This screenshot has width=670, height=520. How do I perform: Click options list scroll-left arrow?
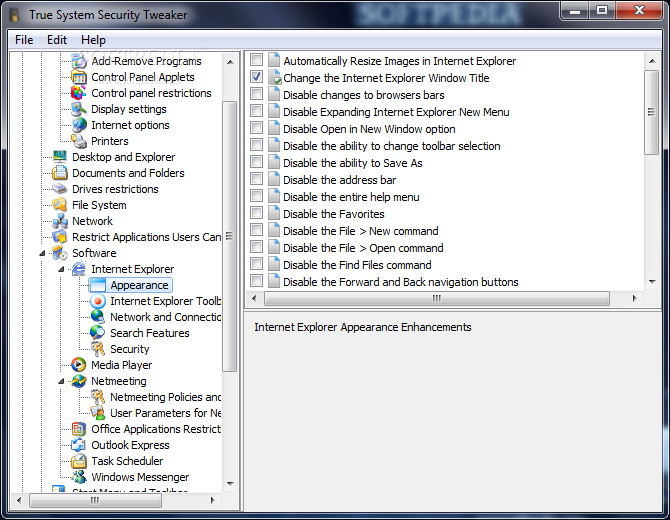click(x=255, y=298)
